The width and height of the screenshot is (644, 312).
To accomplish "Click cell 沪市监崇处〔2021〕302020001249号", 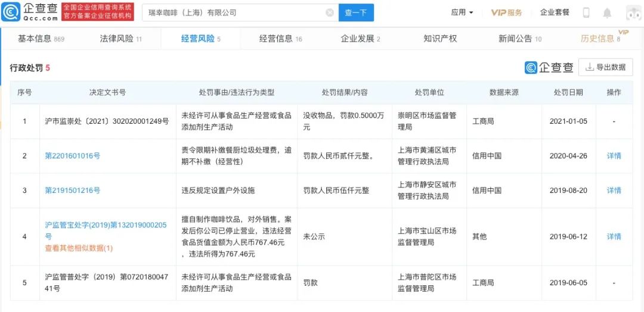I will click(107, 121).
